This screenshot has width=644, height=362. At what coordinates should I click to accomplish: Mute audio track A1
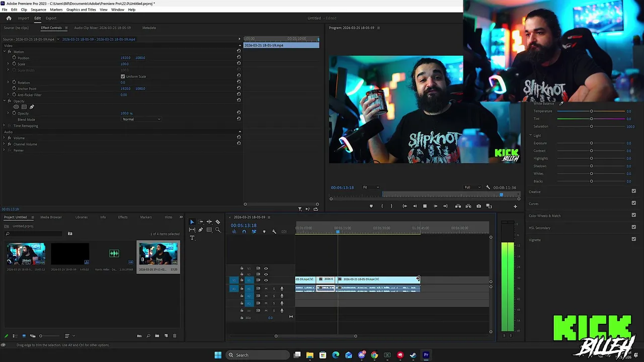(266, 289)
